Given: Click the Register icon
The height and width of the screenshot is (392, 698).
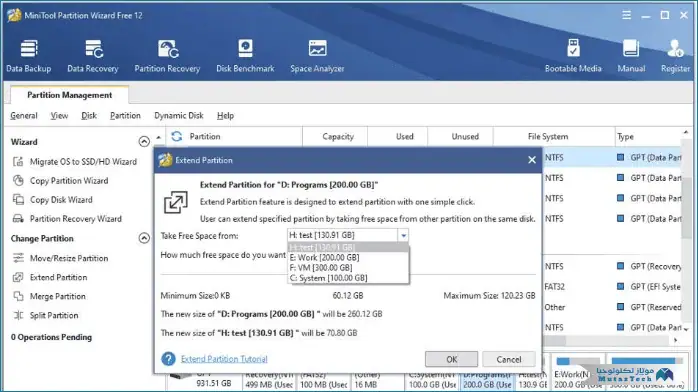Looking at the screenshot, I should click(676, 56).
